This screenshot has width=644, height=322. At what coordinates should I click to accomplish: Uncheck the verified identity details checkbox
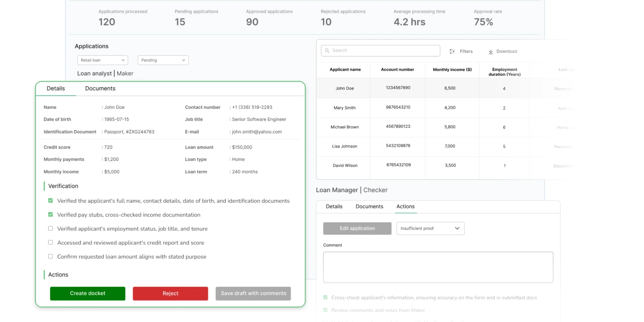pos(50,201)
